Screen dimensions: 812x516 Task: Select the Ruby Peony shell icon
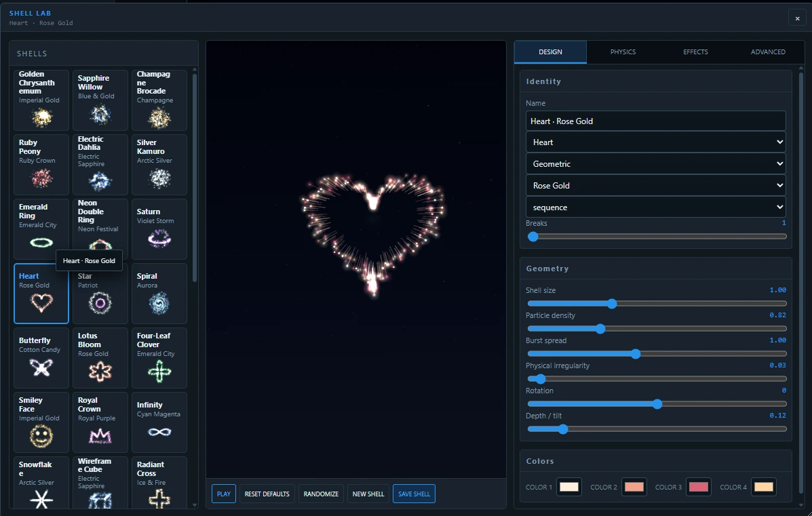click(41, 165)
